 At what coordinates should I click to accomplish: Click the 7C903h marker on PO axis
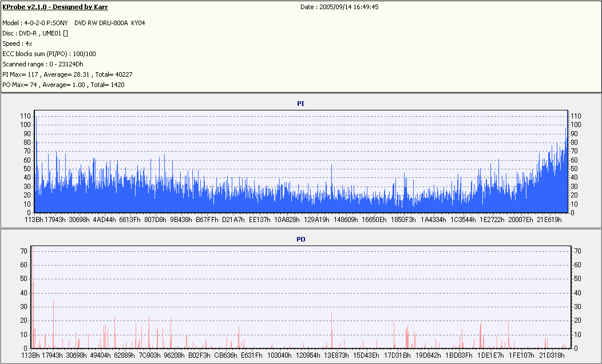tap(149, 355)
